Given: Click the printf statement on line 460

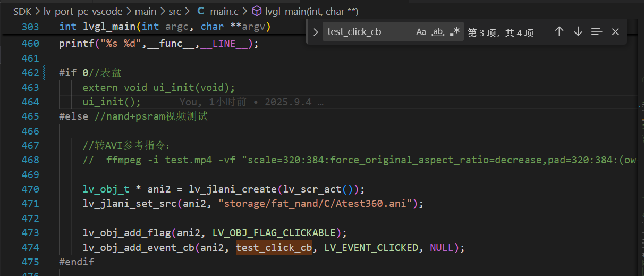Looking at the screenshot, I should pos(159,44).
